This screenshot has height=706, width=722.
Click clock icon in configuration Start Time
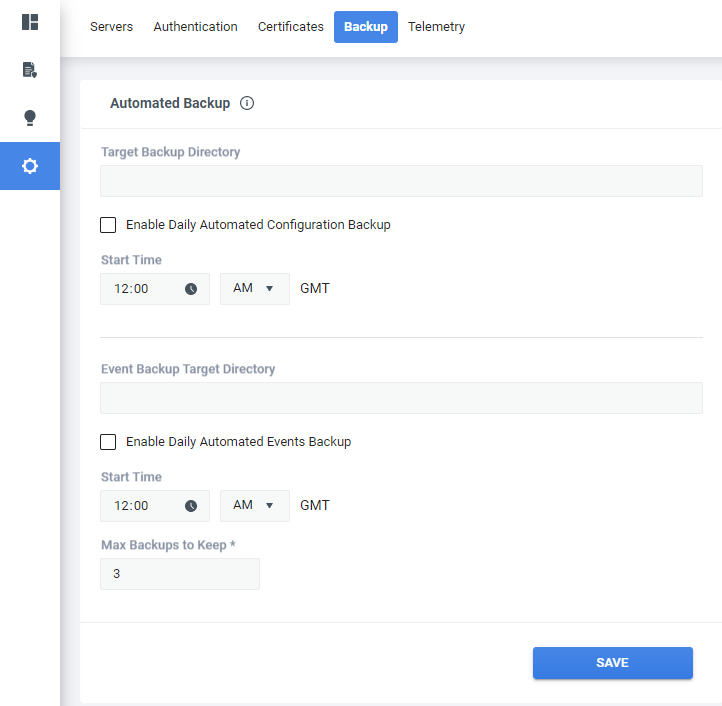tap(191, 289)
